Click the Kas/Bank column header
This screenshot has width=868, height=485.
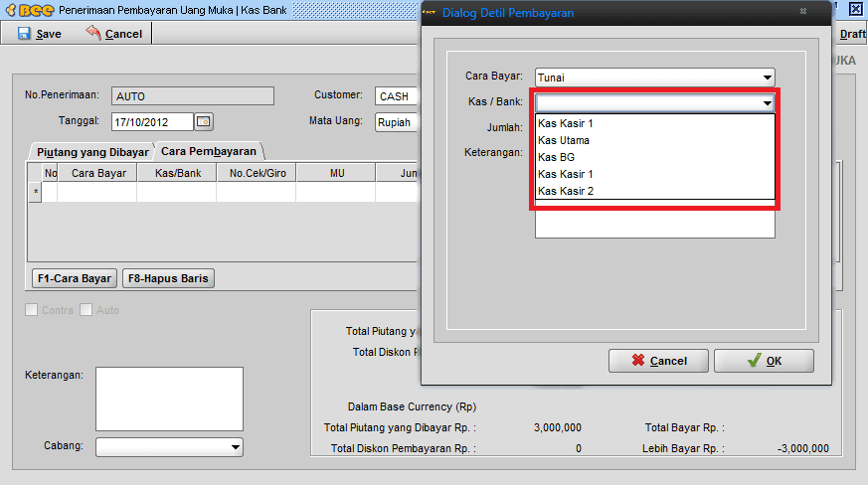pos(178,173)
